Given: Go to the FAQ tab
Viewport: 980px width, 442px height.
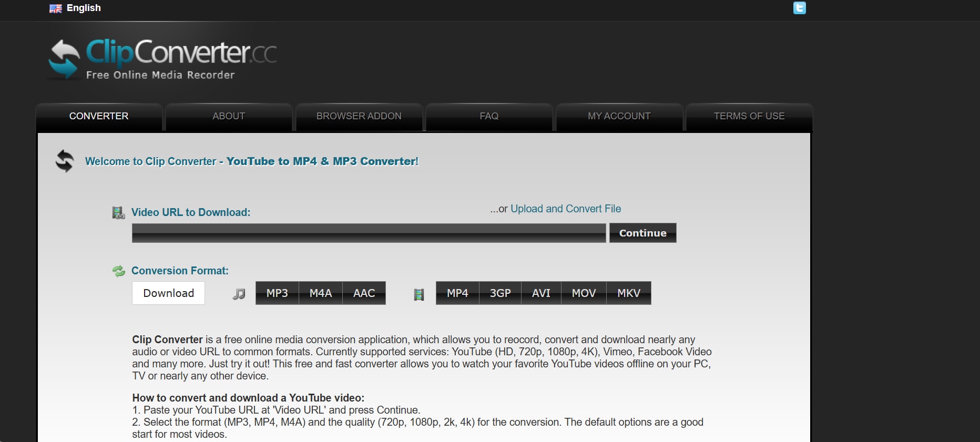Looking at the screenshot, I should point(489,116).
